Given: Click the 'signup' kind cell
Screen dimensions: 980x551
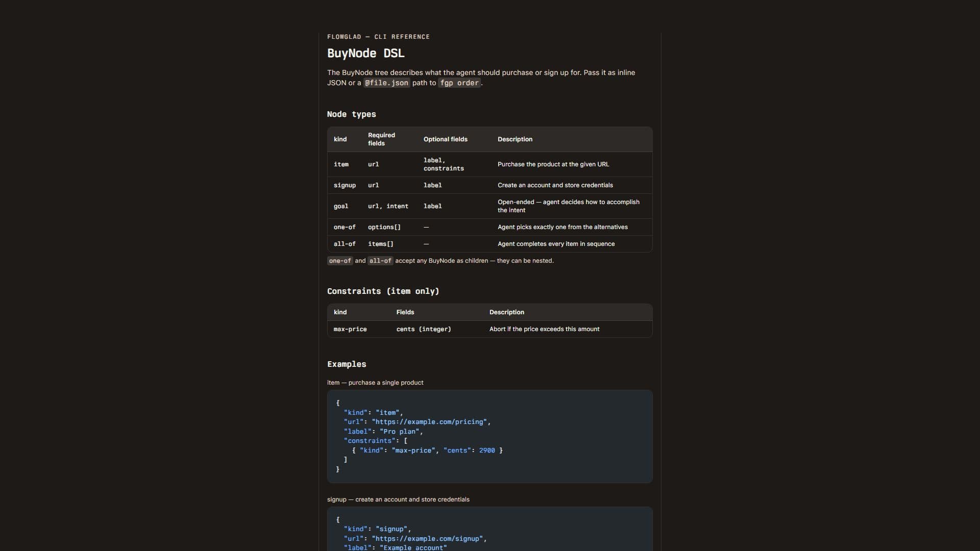Looking at the screenshot, I should coord(345,185).
